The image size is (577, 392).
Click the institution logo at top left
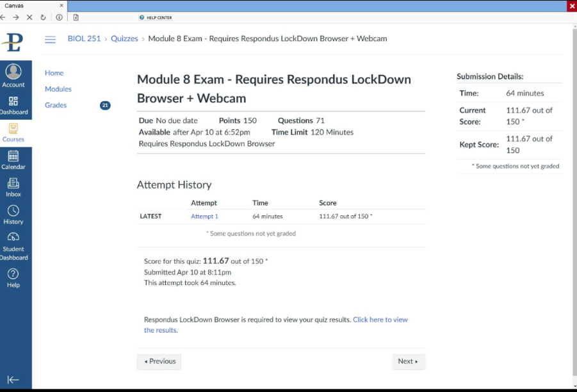(13, 42)
